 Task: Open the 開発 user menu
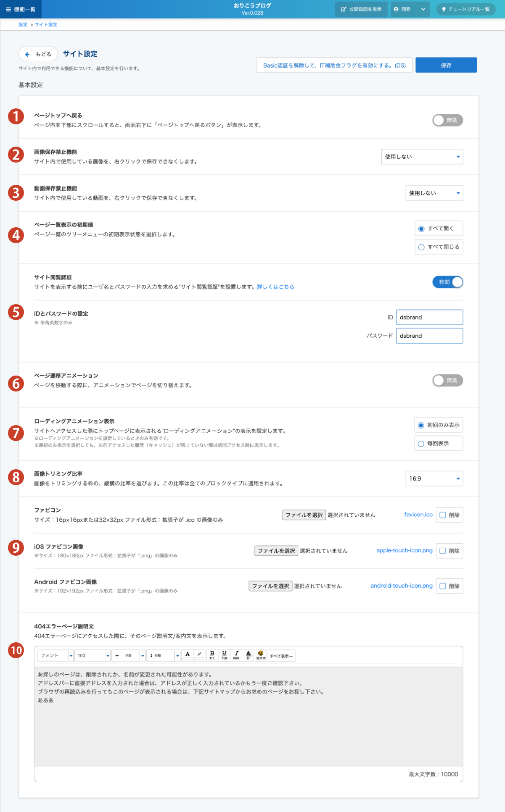(410, 9)
